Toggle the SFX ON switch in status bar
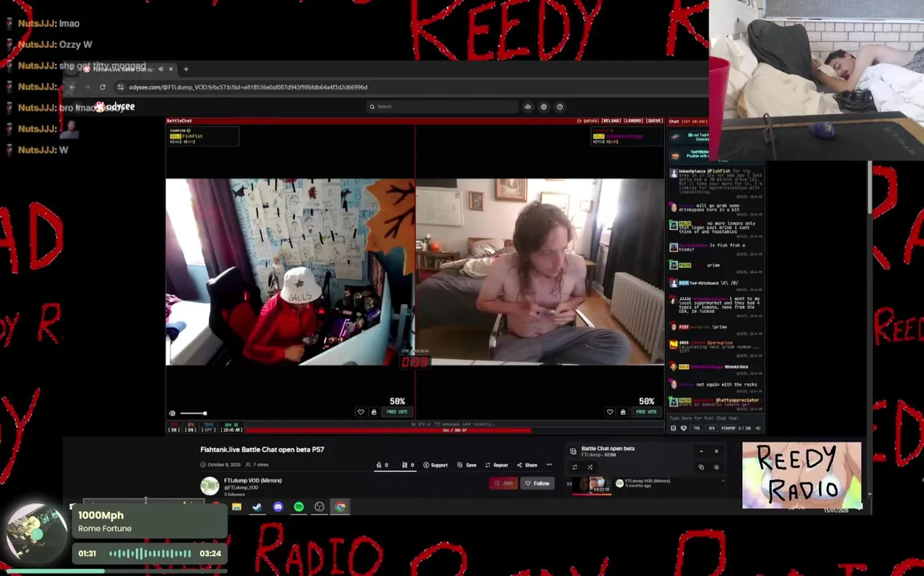This screenshot has width=924, height=576. 191,427
